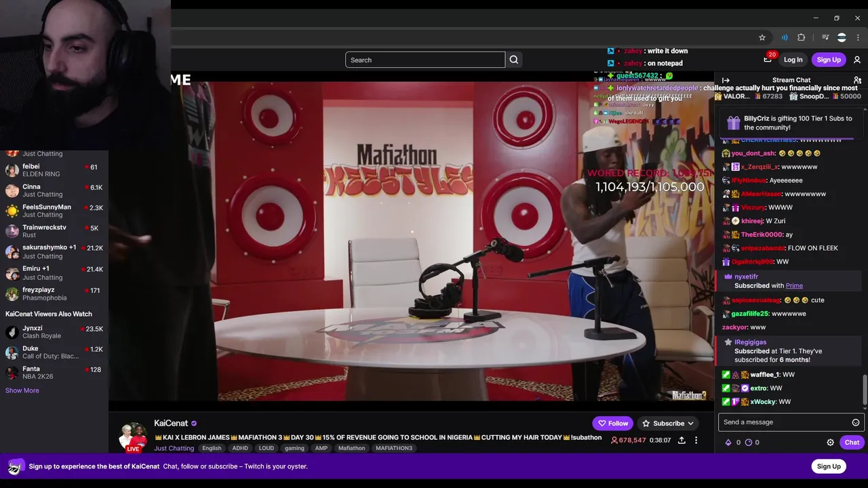Click nyxetifr username in subscription notice
Image resolution: width=868 pixels, height=488 pixels.
click(746, 277)
